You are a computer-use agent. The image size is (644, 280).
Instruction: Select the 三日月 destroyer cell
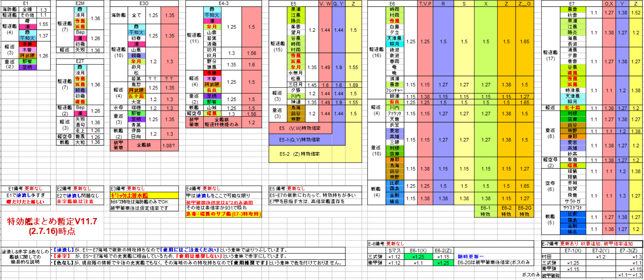coord(296,85)
